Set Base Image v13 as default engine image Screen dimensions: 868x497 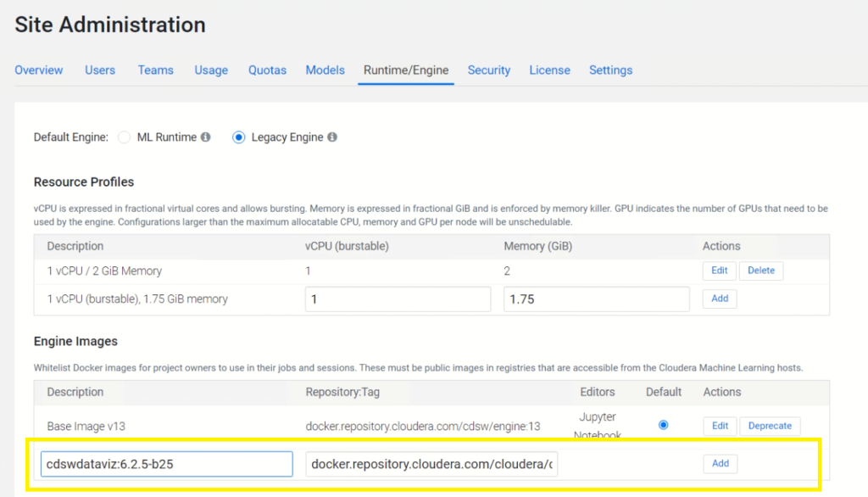pos(663,425)
